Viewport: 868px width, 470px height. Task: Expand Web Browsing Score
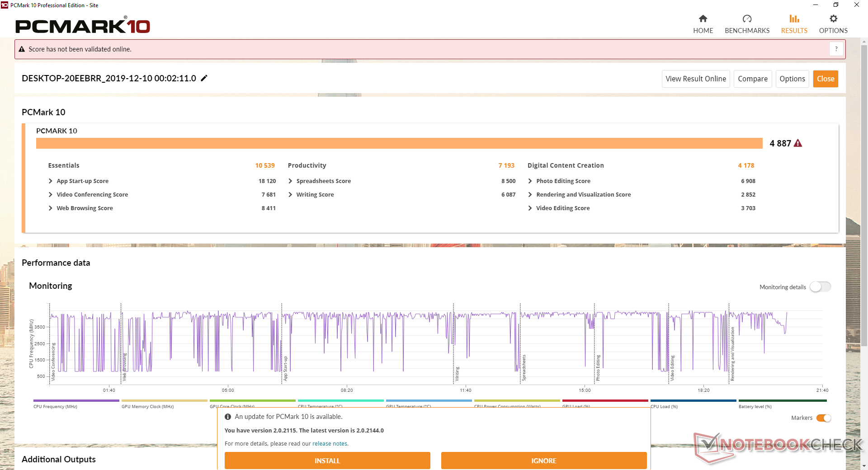click(50, 208)
